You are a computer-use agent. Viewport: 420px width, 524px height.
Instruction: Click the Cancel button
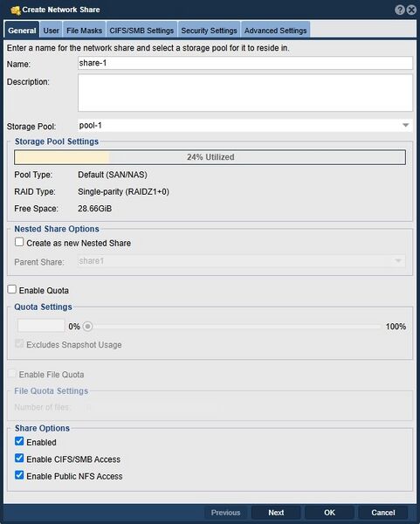[x=383, y=513]
